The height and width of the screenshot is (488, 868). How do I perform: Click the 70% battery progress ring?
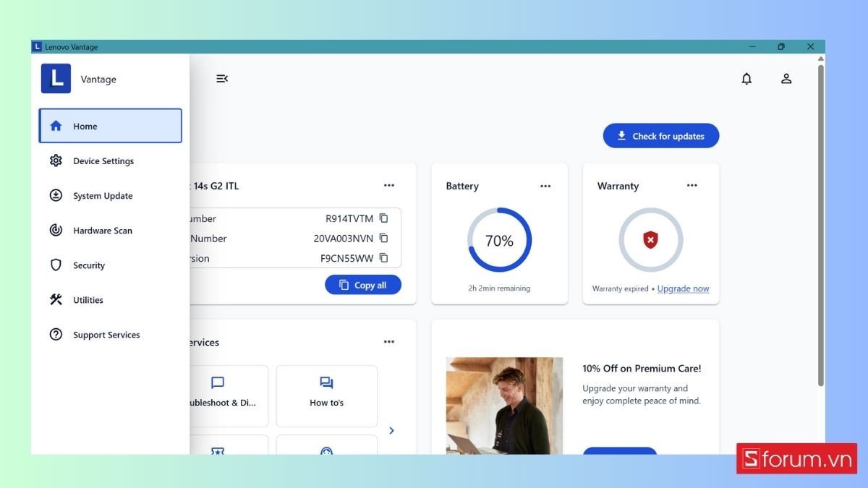(x=499, y=240)
